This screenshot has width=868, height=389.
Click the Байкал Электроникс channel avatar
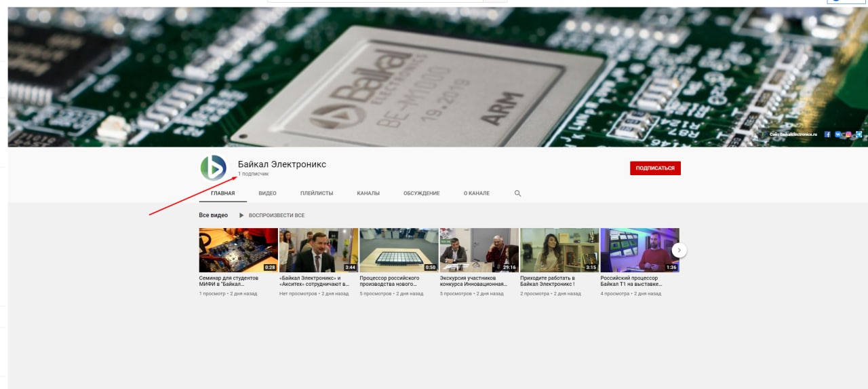213,168
